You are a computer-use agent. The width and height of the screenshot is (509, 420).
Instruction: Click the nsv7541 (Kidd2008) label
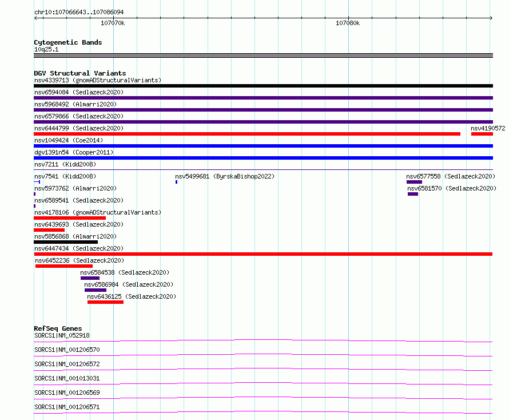pos(65,176)
